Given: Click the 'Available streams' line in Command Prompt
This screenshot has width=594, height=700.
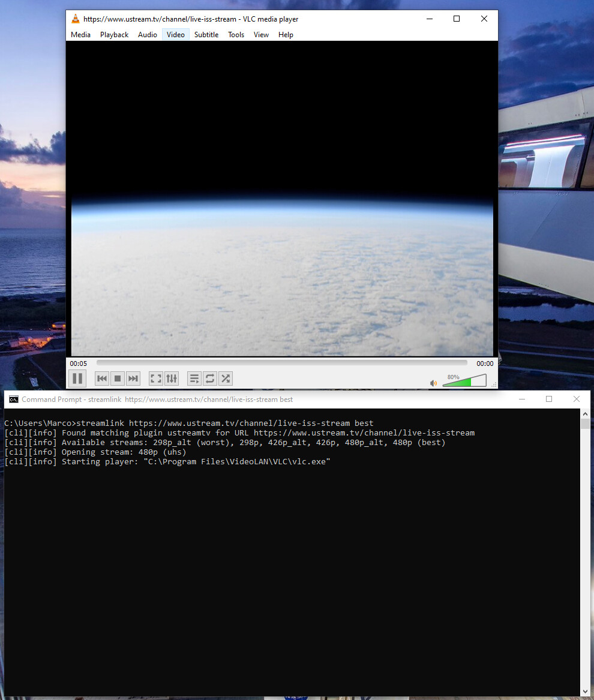Looking at the screenshot, I should click(224, 443).
